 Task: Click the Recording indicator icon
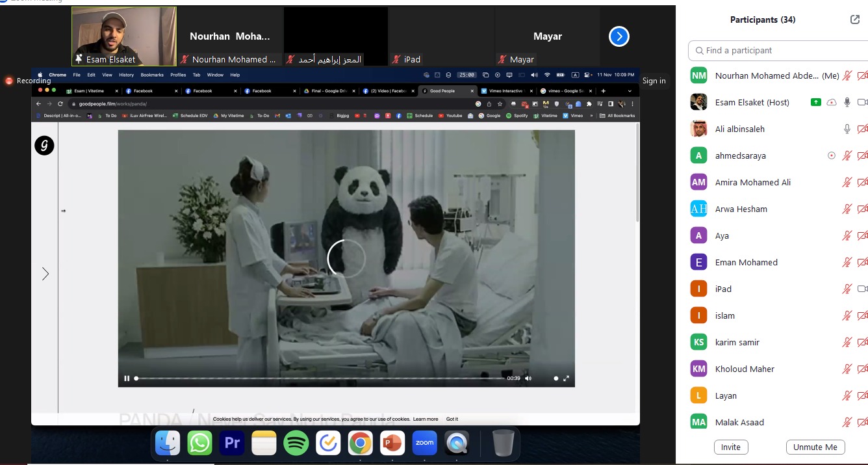pos(9,81)
